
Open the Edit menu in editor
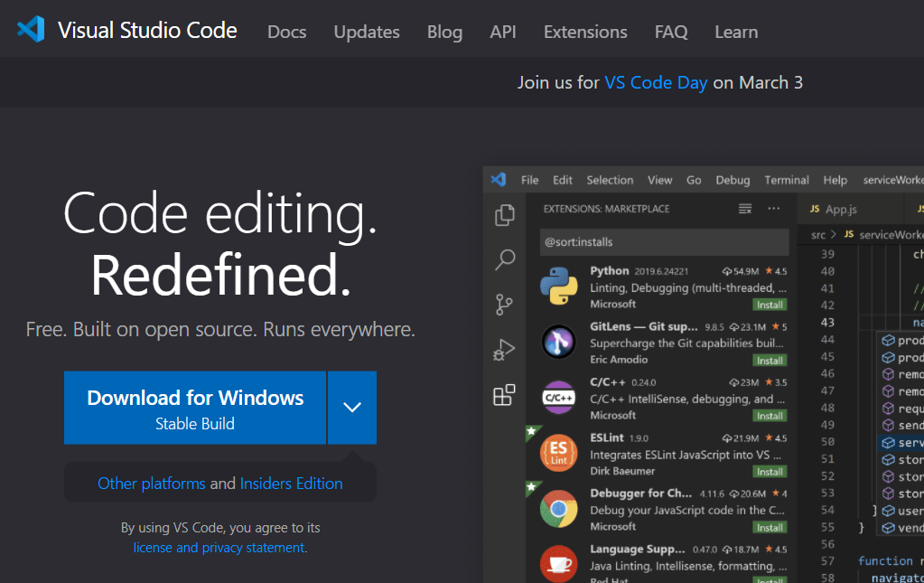click(x=562, y=180)
